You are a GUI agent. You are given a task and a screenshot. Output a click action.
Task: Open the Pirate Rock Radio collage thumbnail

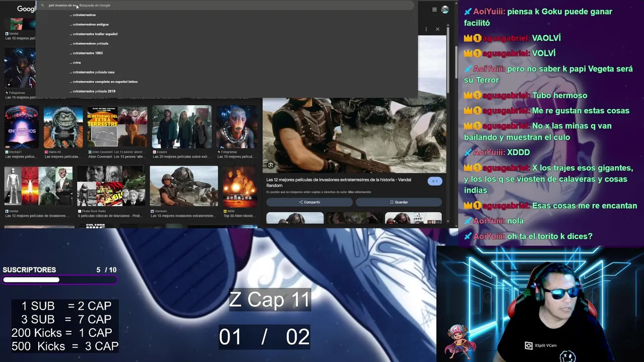(x=111, y=186)
